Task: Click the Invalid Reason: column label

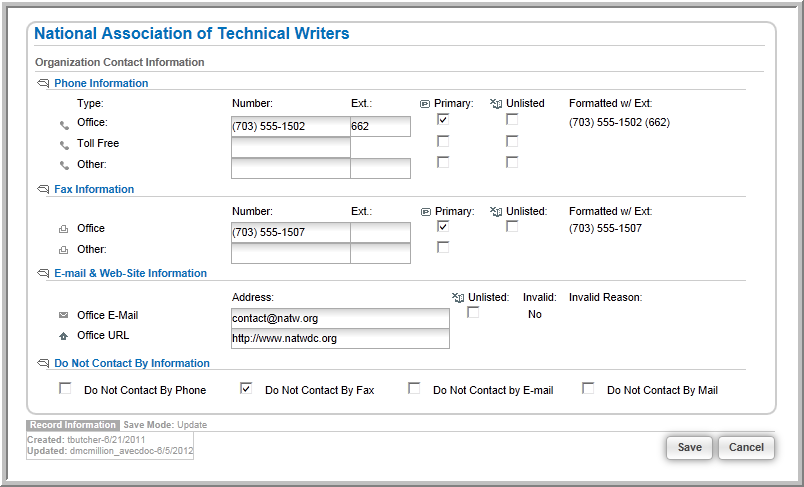Action: tap(606, 297)
